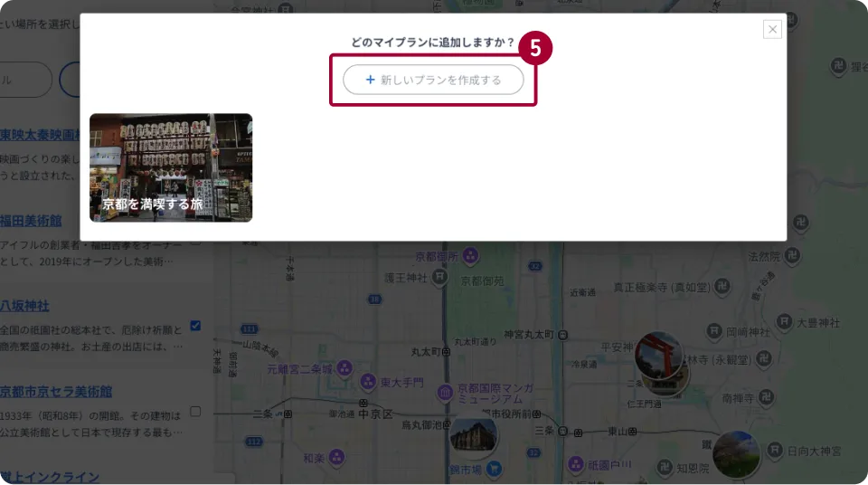Click the 京都御所 map marker icon
This screenshot has height=485, width=868.
470,256
